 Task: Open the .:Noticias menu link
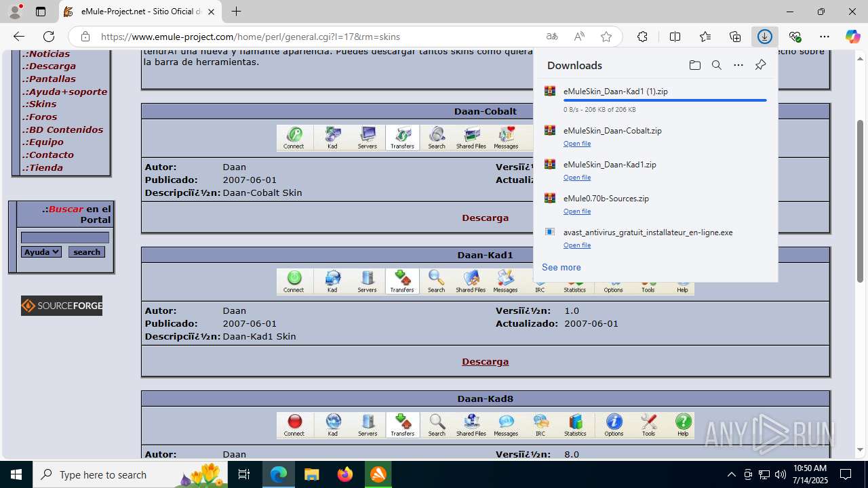(46, 54)
